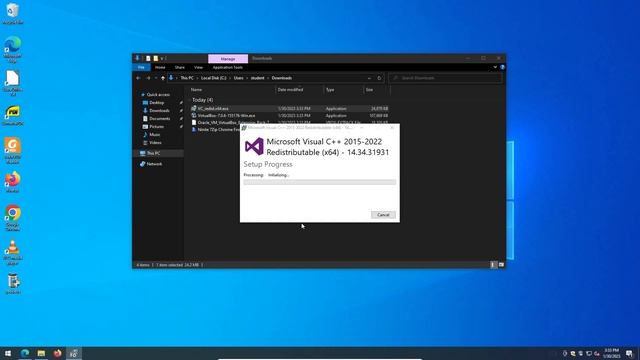Image resolution: width=640 pixels, height=360 pixels.
Task: Click the installer icon on the taskbar
Action: [x=73, y=353]
